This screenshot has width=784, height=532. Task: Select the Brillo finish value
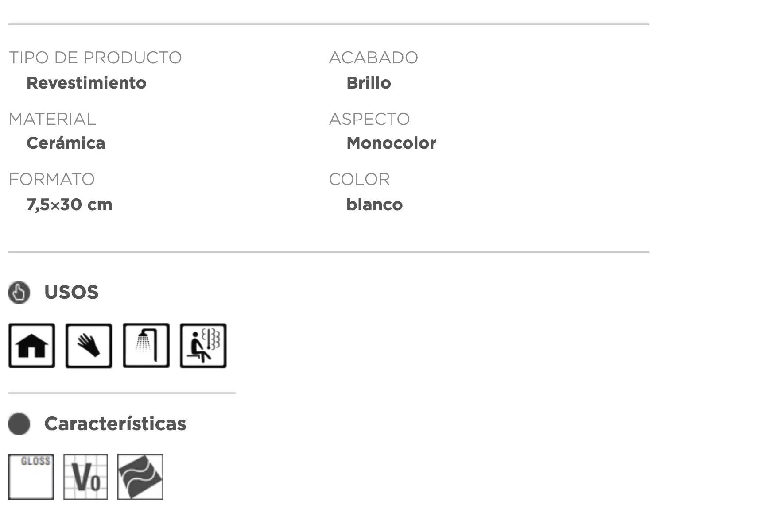click(x=369, y=83)
